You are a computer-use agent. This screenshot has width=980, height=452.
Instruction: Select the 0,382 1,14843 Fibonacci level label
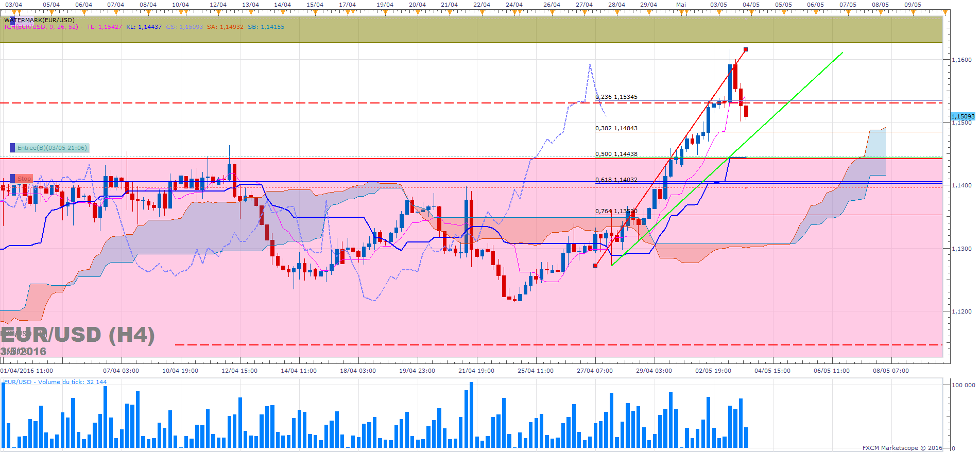click(x=616, y=128)
